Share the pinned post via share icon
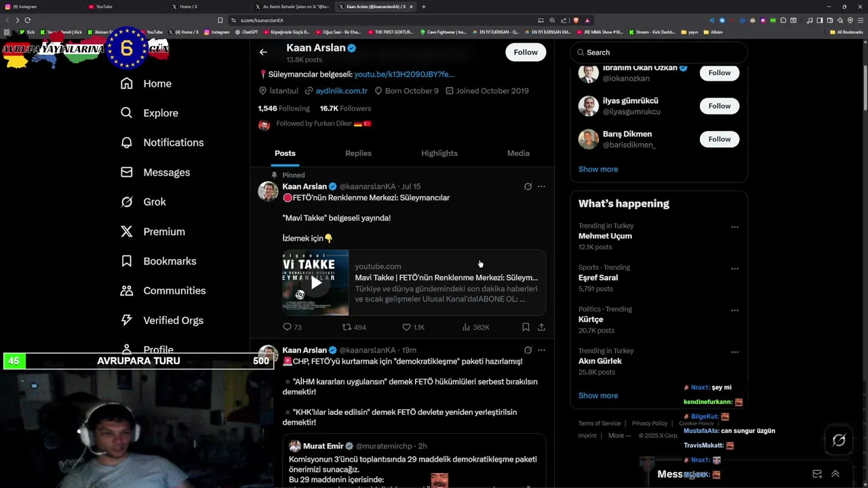This screenshot has width=868, height=488. pyautogui.click(x=541, y=327)
